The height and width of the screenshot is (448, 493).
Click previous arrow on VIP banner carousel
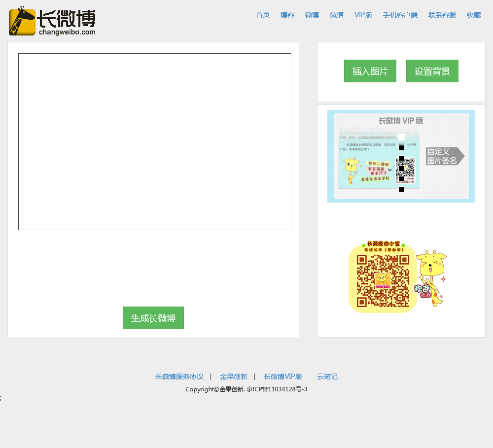click(x=338, y=115)
